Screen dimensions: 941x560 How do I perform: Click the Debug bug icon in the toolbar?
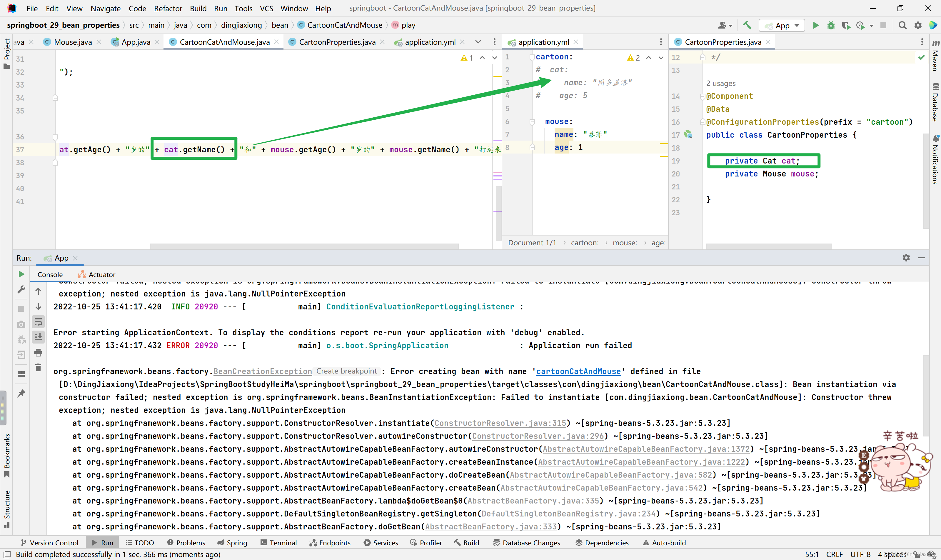(x=830, y=25)
